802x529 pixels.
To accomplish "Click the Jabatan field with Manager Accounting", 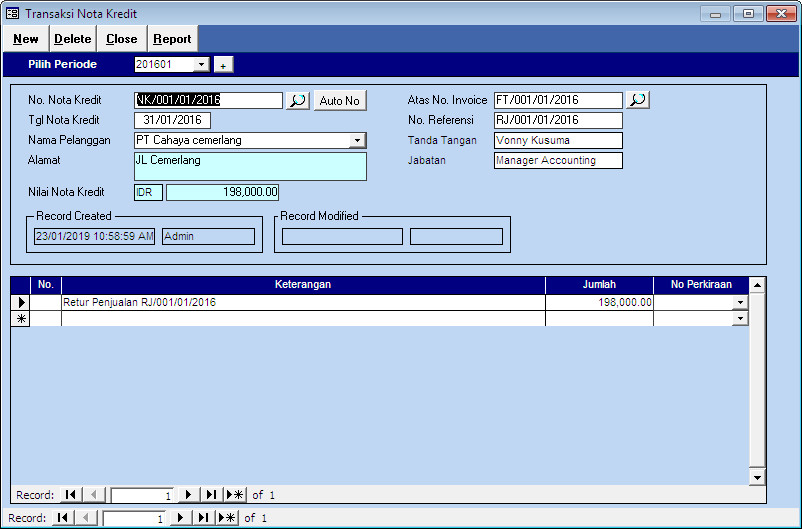I will [558, 160].
